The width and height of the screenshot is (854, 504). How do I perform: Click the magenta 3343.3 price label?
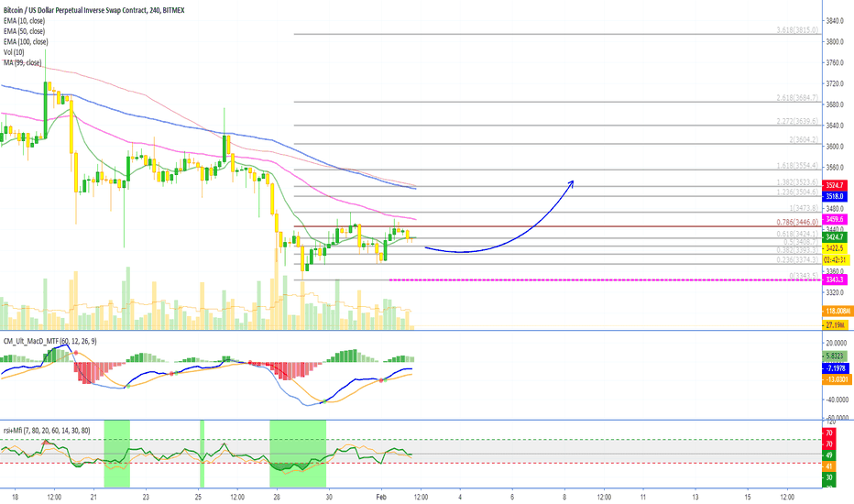coord(835,280)
